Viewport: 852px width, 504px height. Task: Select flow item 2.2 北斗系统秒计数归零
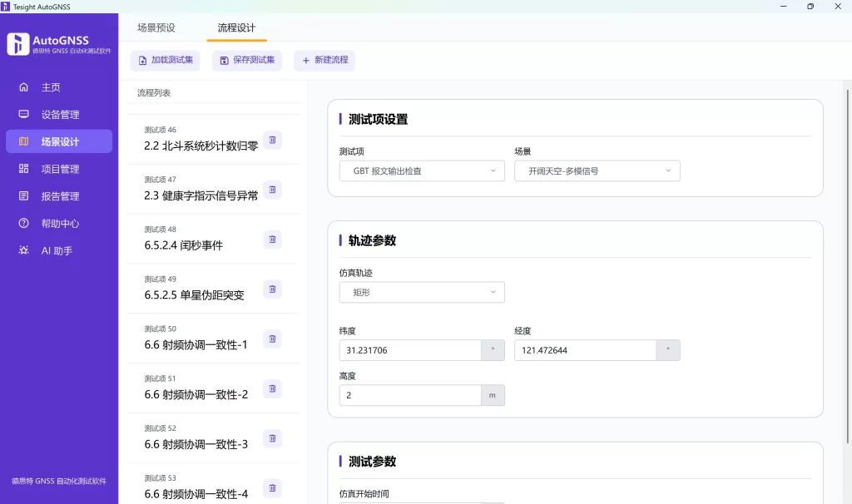click(212, 140)
